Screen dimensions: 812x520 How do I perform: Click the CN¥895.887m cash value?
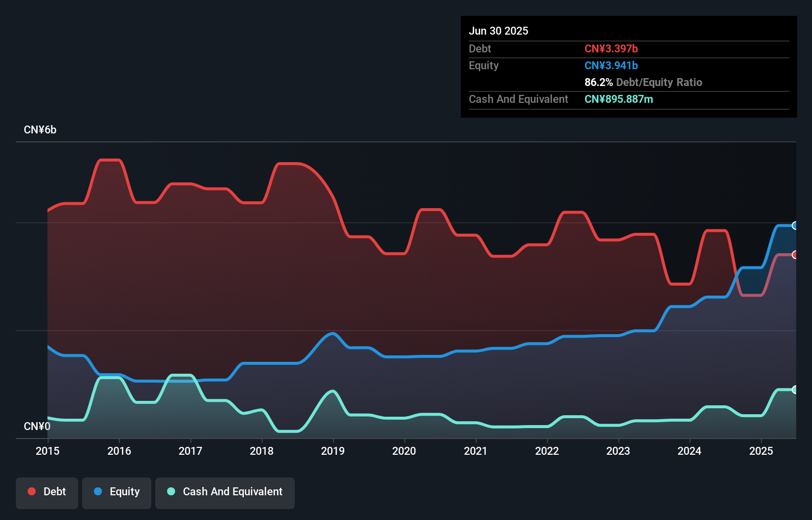point(619,99)
